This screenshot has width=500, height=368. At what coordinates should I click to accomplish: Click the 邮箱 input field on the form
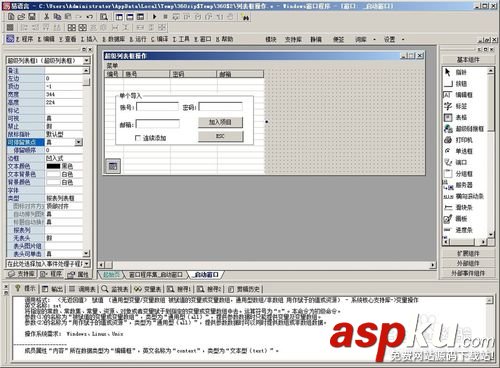click(158, 124)
